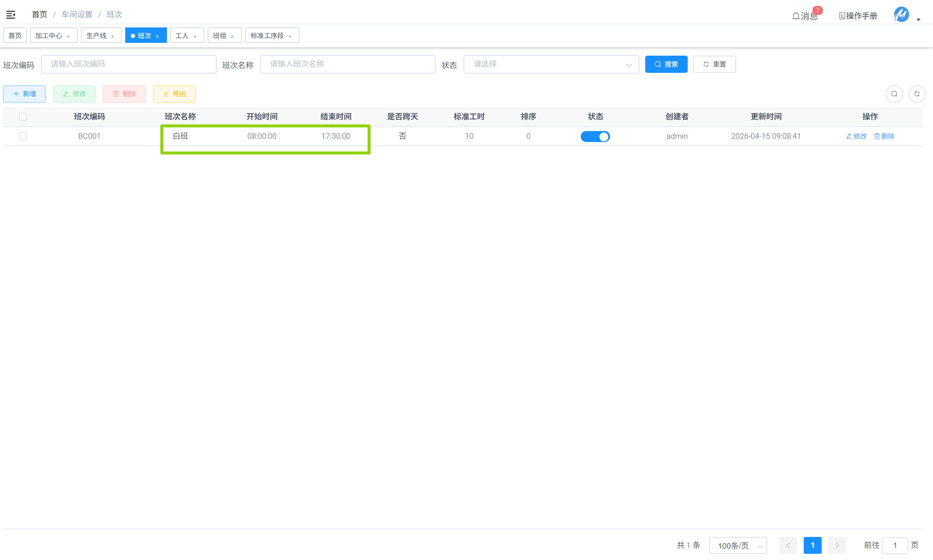The height and width of the screenshot is (560, 933).
Task: Collapse the sidebar with the hamburger icon
Action: click(x=11, y=15)
